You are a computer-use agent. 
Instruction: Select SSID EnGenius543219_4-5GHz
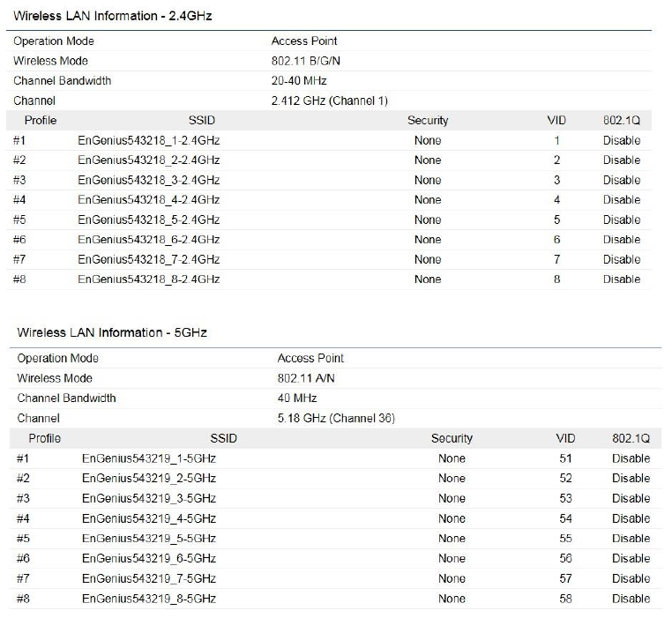pyautogui.click(x=149, y=518)
